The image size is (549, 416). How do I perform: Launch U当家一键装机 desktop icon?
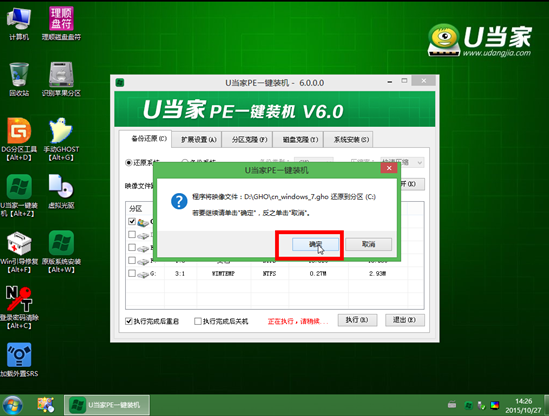click(19, 195)
